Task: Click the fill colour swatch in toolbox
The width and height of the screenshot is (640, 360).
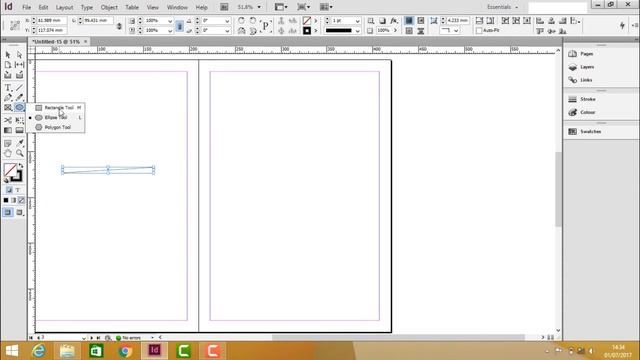Action: point(9,169)
